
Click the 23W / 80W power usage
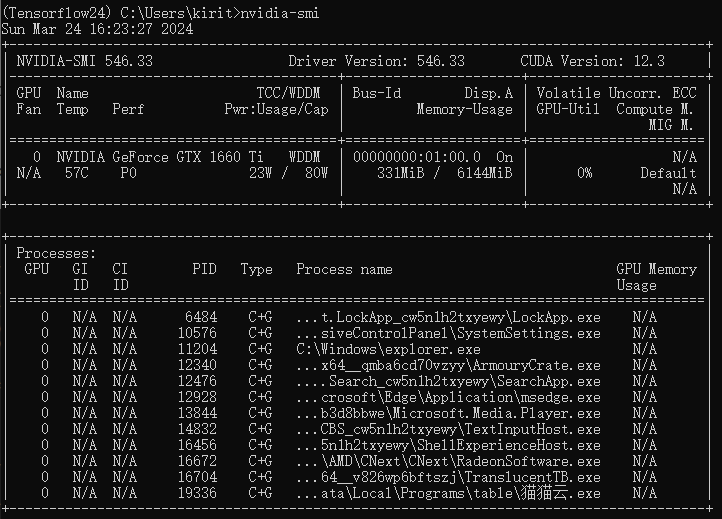point(288,173)
